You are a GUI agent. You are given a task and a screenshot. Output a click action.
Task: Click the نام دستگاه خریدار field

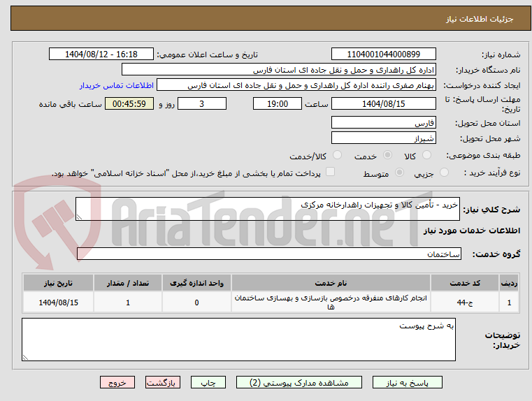tap(278, 70)
